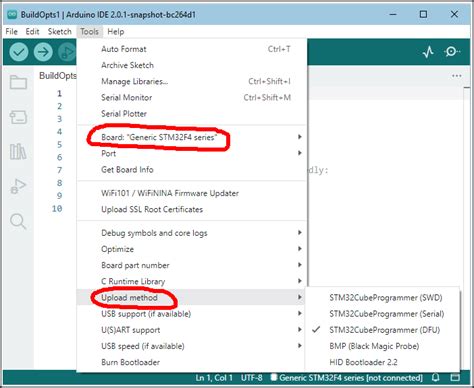Expand U(S)ART support submenu
Viewport: 474px width, 388px height.
coord(192,330)
